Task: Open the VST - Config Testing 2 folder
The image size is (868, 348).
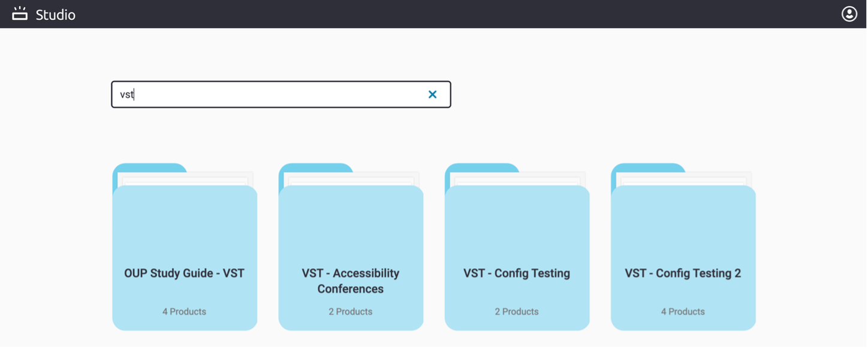Action: click(683, 247)
